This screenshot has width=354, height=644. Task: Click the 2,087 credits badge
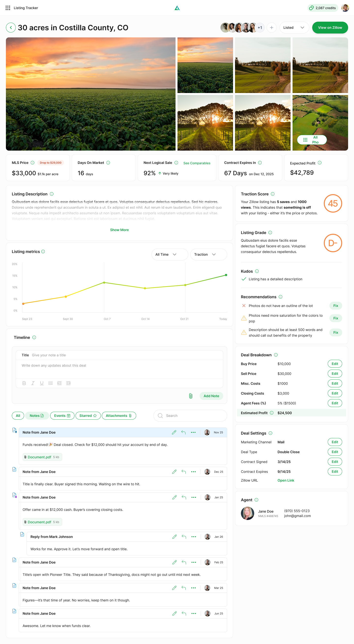pyautogui.click(x=323, y=8)
